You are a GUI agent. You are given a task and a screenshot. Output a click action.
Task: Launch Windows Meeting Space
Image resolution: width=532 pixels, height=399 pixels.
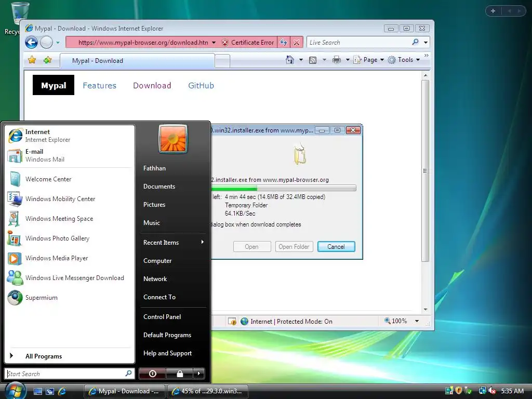pos(69,219)
